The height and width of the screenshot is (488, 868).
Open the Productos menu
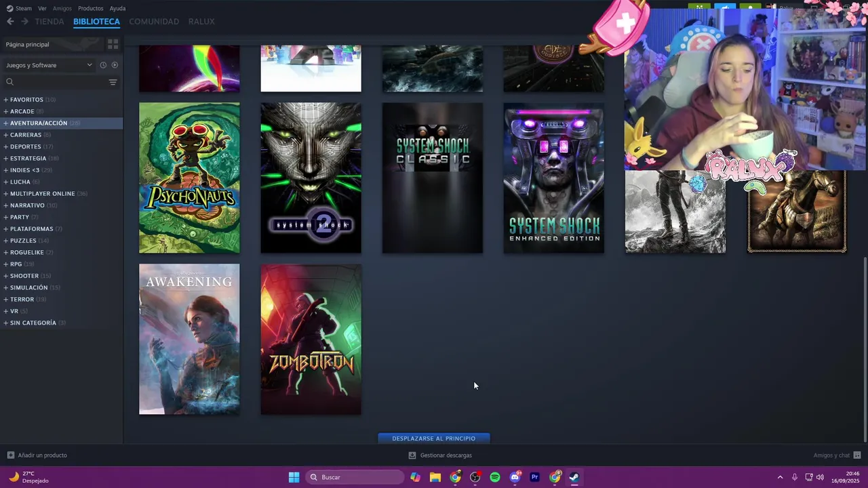pos(91,8)
